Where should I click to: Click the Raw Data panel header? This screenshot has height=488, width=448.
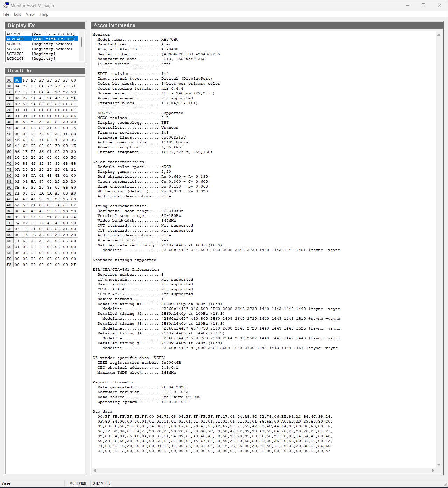click(x=45, y=71)
